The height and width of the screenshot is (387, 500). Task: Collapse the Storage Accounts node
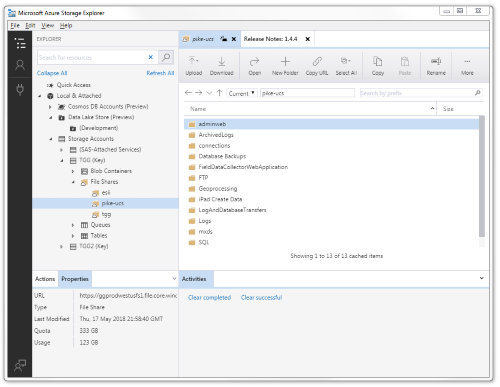51,139
